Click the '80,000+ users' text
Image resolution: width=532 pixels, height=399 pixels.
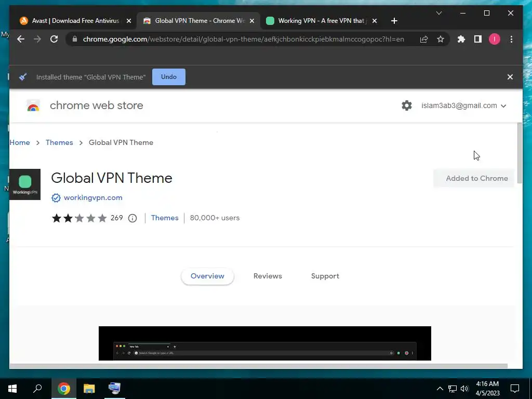coord(215,218)
